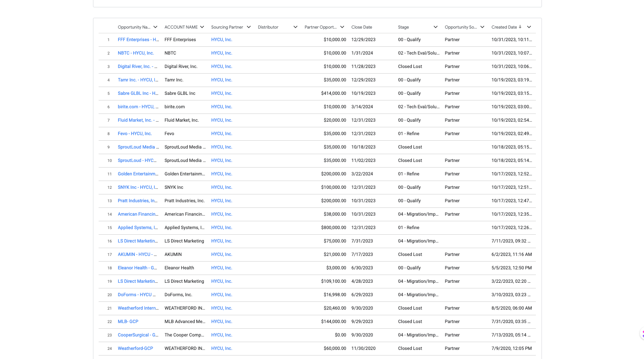Click the Close Date column header

(x=362, y=27)
